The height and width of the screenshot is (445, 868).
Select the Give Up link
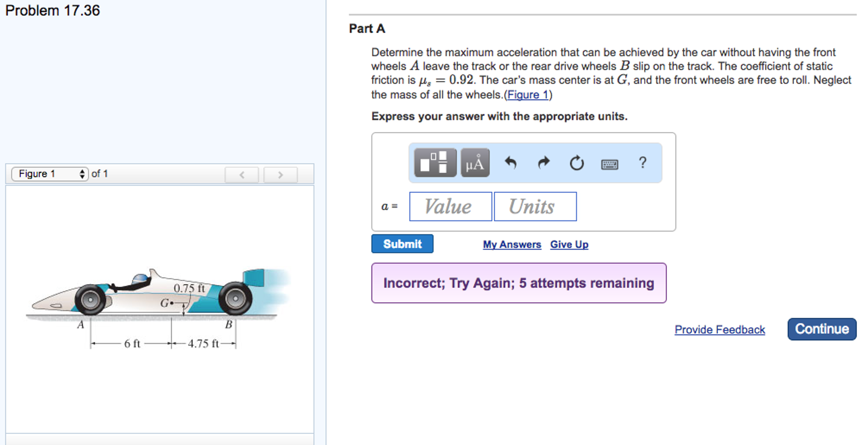[x=569, y=244]
